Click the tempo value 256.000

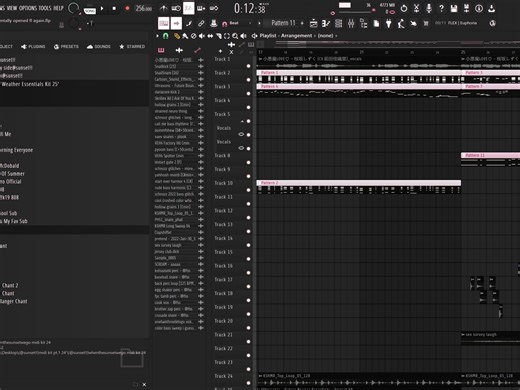tap(144, 8)
